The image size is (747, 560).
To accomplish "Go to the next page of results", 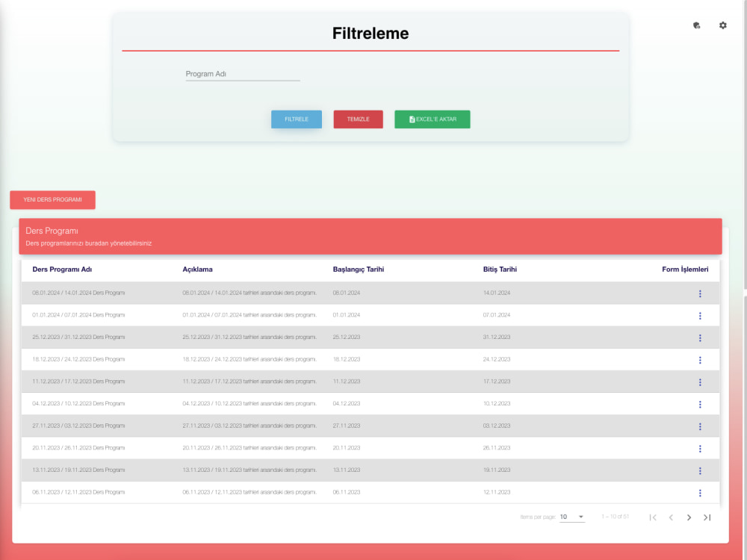I will pos(689,517).
